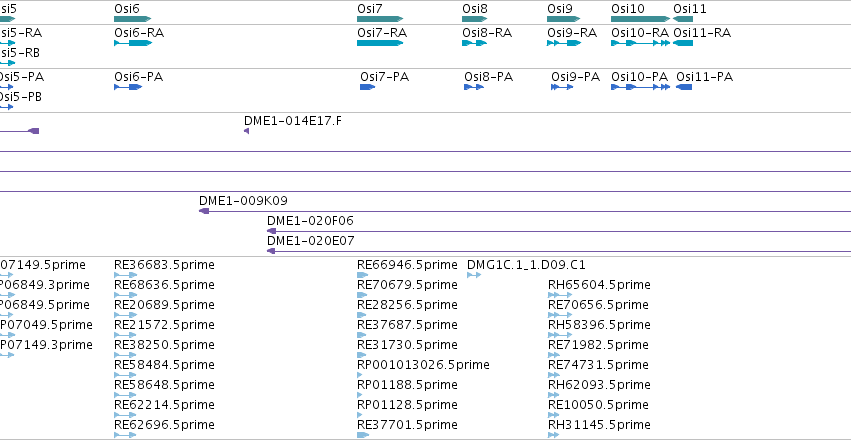Select the Osi9-PA protein glyph
This screenshot has width=851, height=440.
click(x=562, y=87)
